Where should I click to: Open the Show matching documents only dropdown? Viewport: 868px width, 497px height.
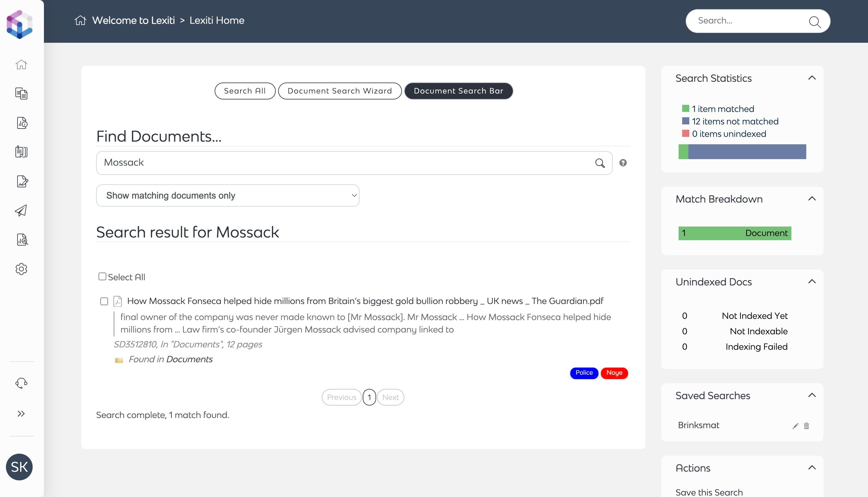click(x=228, y=196)
